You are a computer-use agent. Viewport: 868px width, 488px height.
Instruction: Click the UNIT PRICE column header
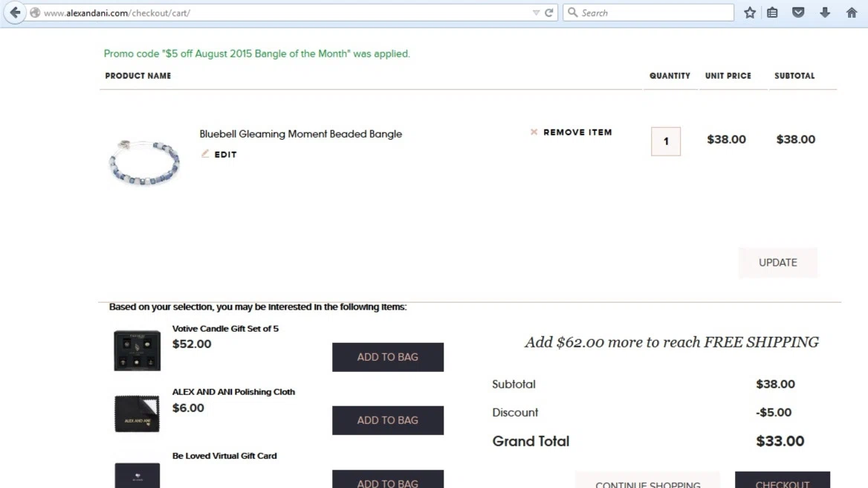pos(728,76)
